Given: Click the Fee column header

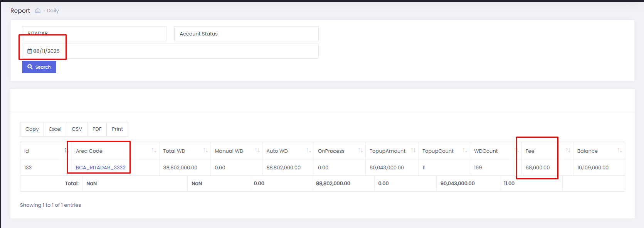Looking at the screenshot, I should tap(547, 151).
